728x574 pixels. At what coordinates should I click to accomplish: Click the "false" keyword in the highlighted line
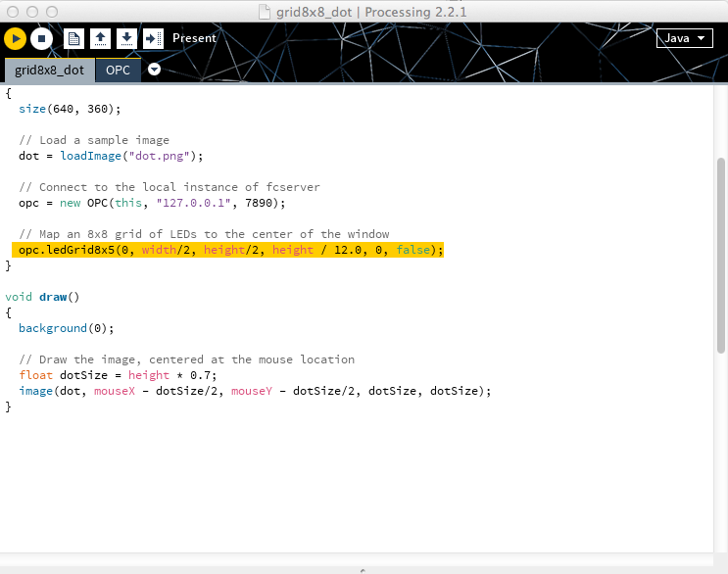[413, 250]
